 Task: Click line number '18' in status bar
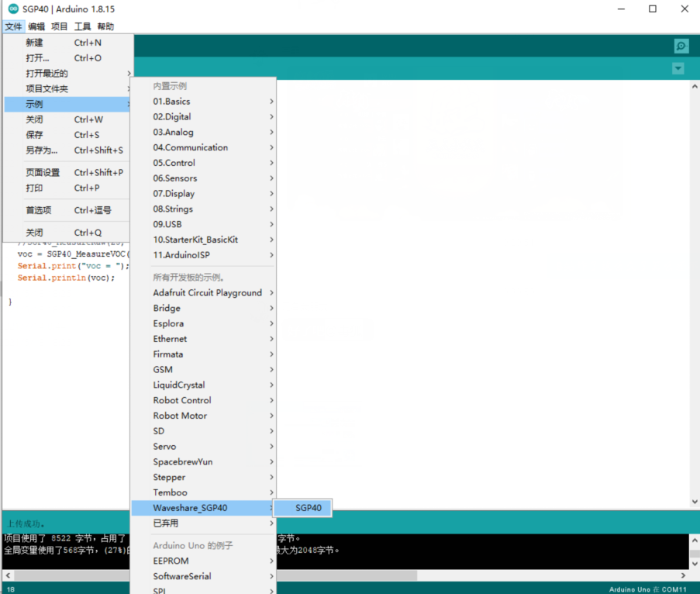(x=11, y=589)
